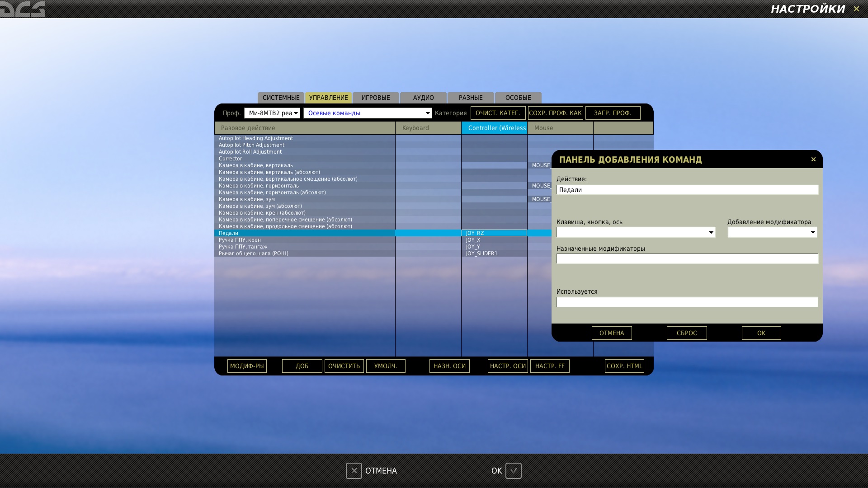Select the Ручка ППУ, тангаж row

point(305,247)
